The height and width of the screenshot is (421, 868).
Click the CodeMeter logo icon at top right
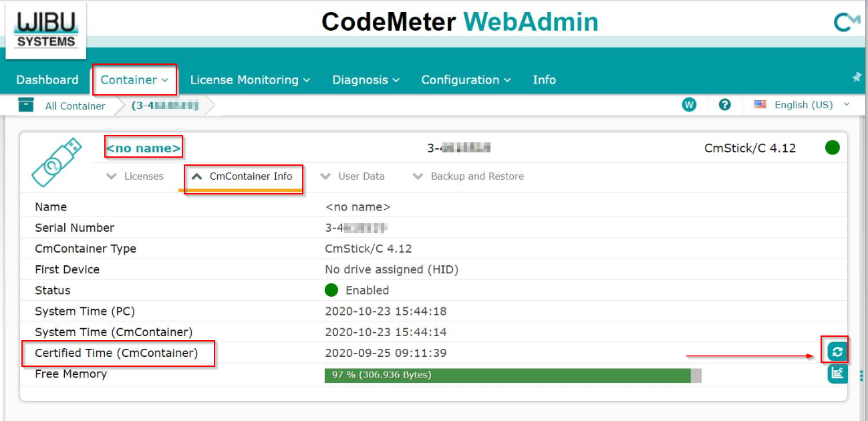(846, 23)
